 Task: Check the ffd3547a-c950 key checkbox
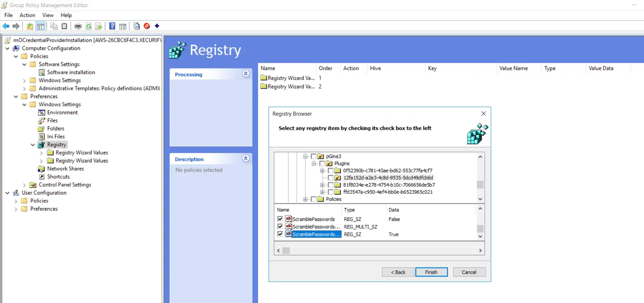click(331, 192)
